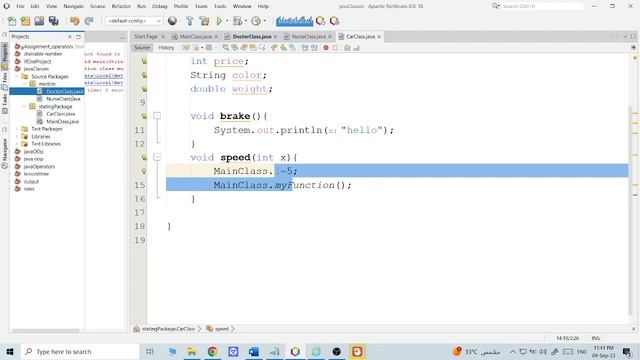Click the Projects panel horizontal scrollbar
The height and width of the screenshot is (360, 640).
pyautogui.click(x=45, y=331)
